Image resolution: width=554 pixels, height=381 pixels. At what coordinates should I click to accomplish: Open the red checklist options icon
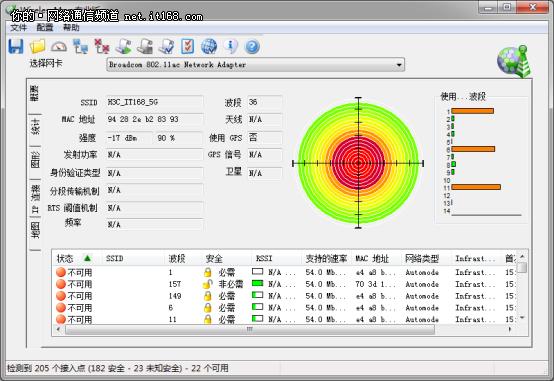[x=188, y=46]
